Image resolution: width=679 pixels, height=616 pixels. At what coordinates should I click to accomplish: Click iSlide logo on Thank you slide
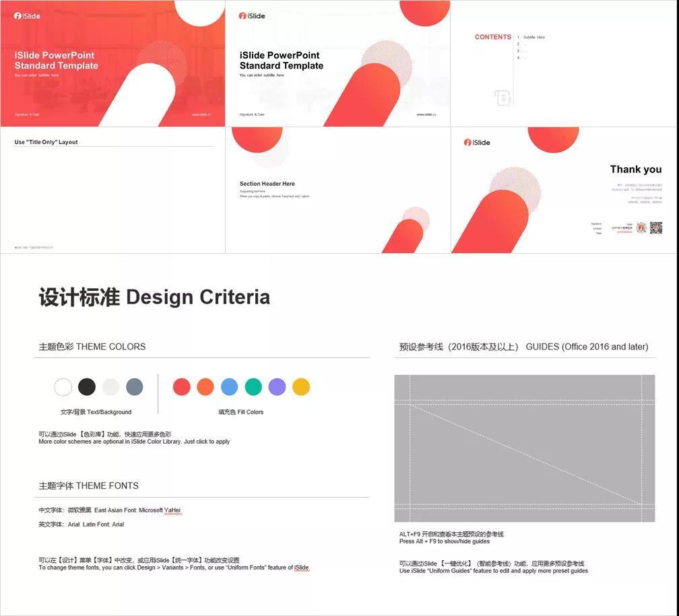click(x=477, y=143)
